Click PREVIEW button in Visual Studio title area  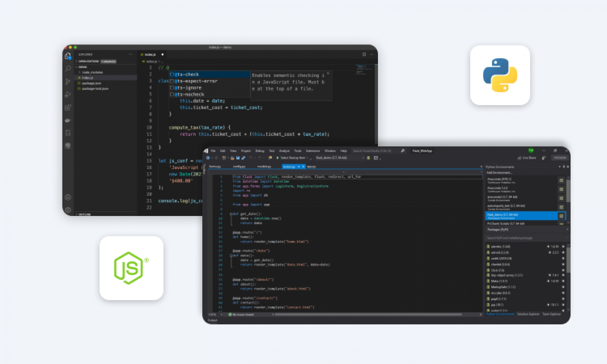point(560,158)
